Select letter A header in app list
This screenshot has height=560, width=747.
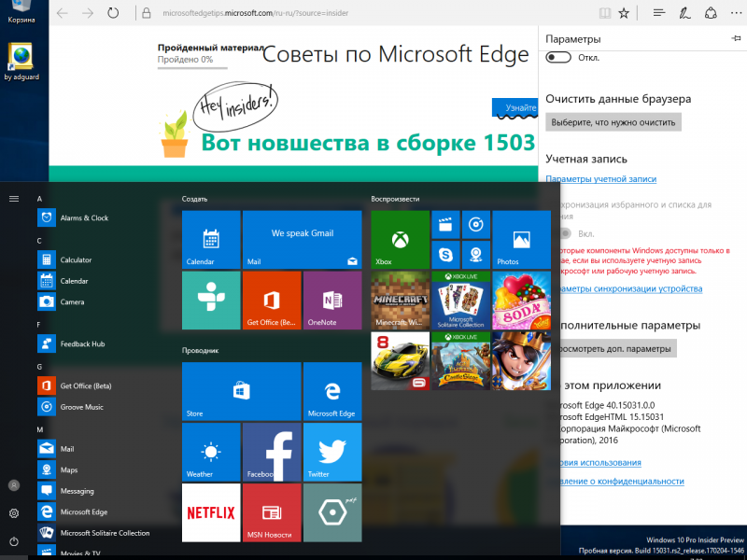pos(39,199)
